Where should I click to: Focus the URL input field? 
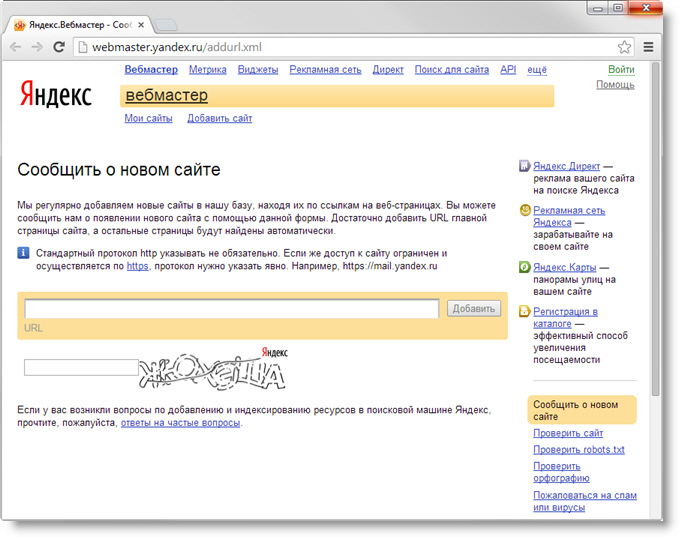click(x=232, y=309)
